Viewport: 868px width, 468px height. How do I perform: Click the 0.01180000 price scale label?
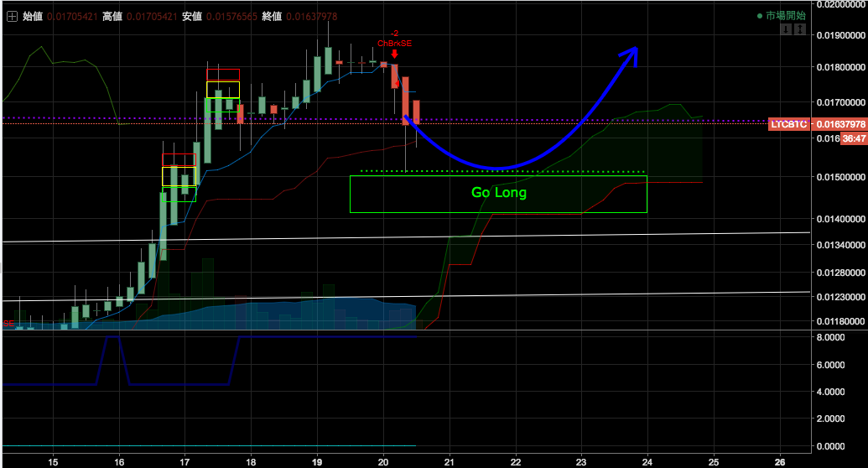tap(841, 322)
